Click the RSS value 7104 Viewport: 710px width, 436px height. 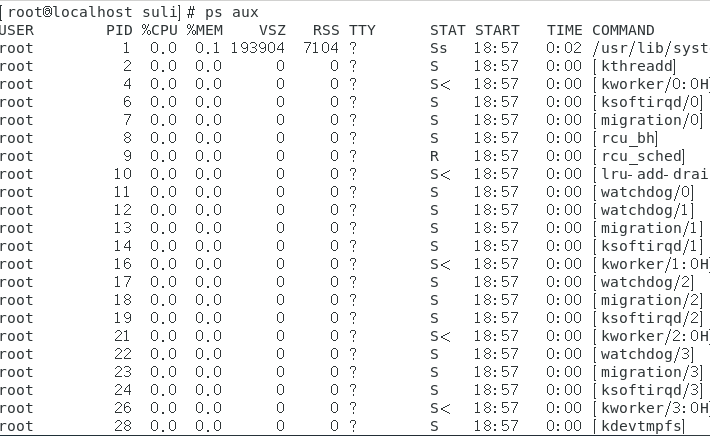click(x=321, y=48)
